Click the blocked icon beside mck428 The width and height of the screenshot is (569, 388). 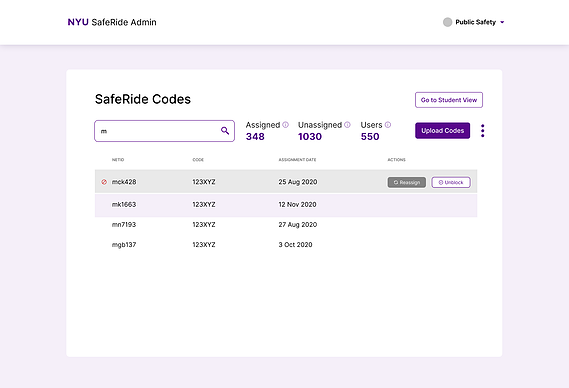click(104, 182)
